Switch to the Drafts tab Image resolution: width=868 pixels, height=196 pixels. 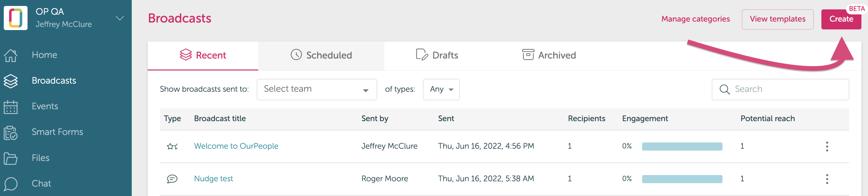pos(437,55)
